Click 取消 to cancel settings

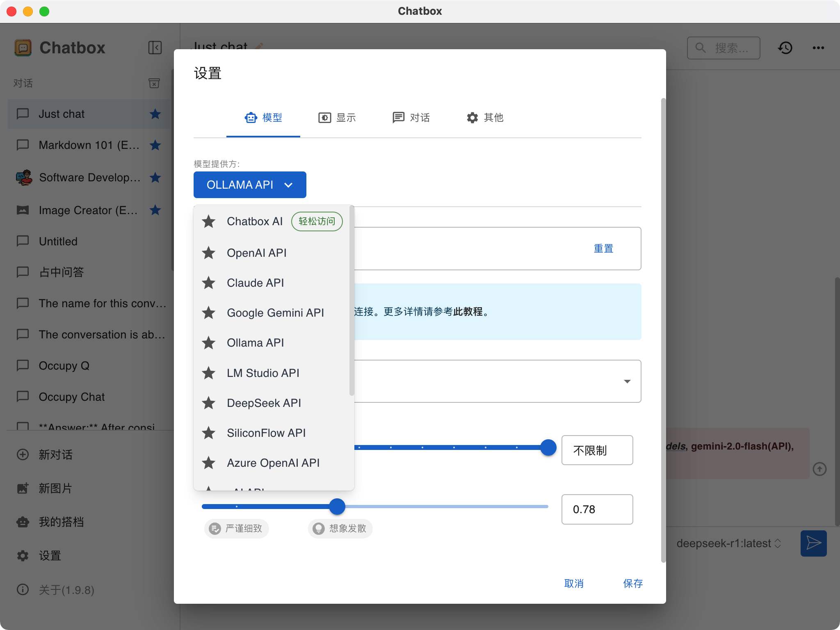coord(574,584)
